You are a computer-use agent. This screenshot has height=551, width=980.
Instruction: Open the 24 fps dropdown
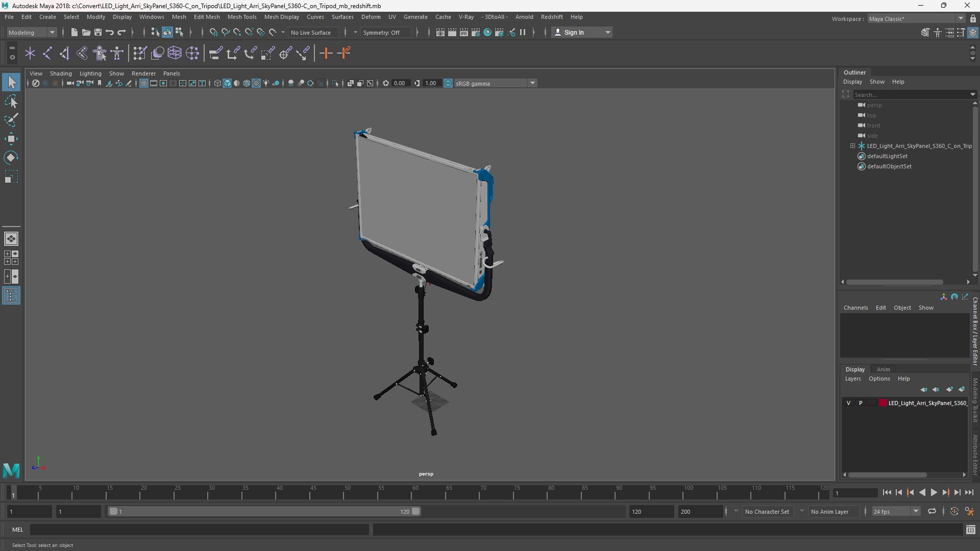[x=895, y=511]
